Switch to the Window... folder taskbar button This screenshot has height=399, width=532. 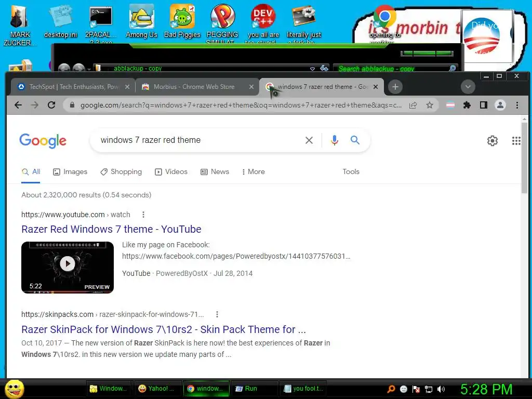click(x=108, y=389)
